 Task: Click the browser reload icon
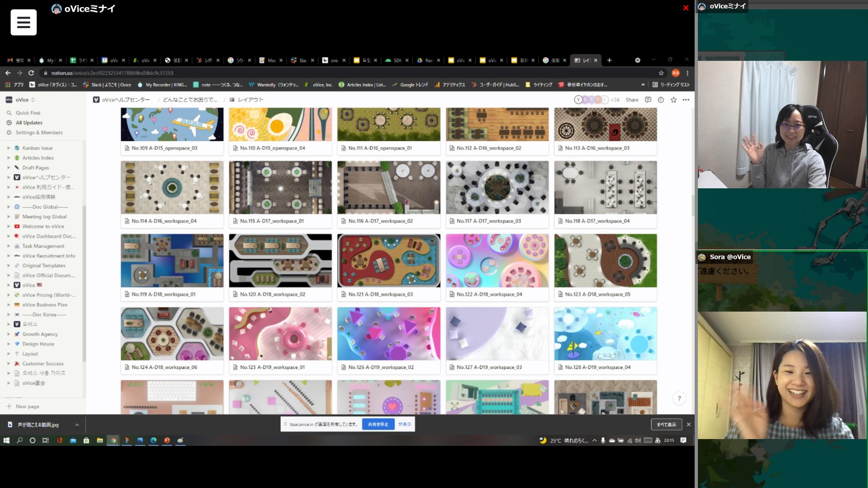[x=31, y=73]
